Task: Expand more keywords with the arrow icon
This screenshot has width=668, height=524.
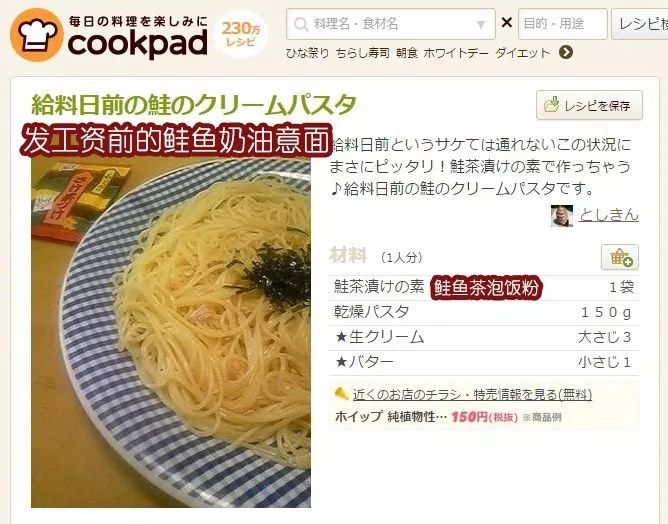Action: [566, 52]
